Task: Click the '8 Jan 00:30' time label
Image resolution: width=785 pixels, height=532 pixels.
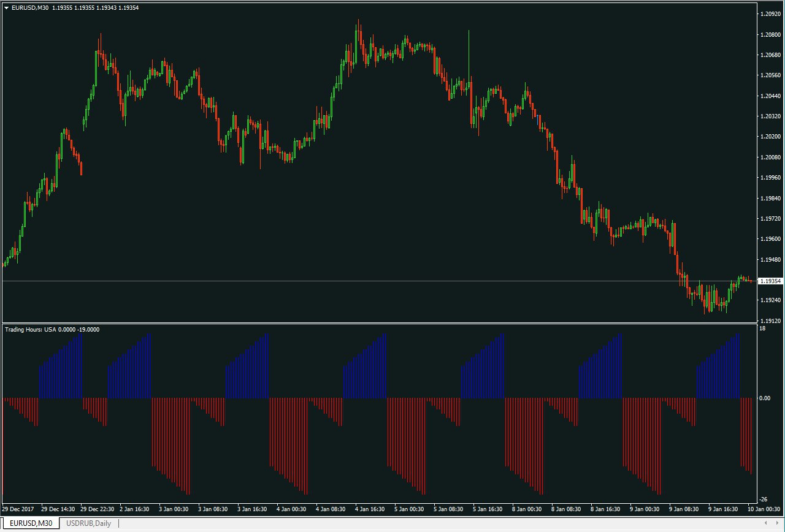Action: pos(528,509)
